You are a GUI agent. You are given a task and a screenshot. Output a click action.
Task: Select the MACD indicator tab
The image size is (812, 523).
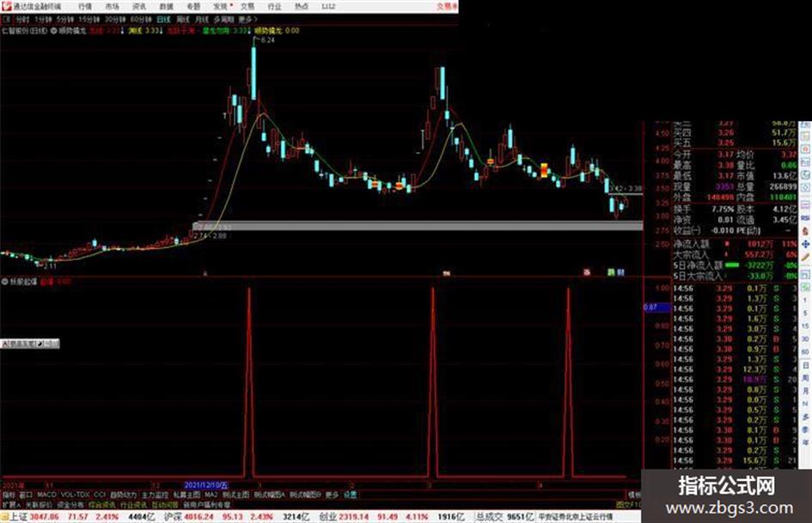[x=46, y=495]
